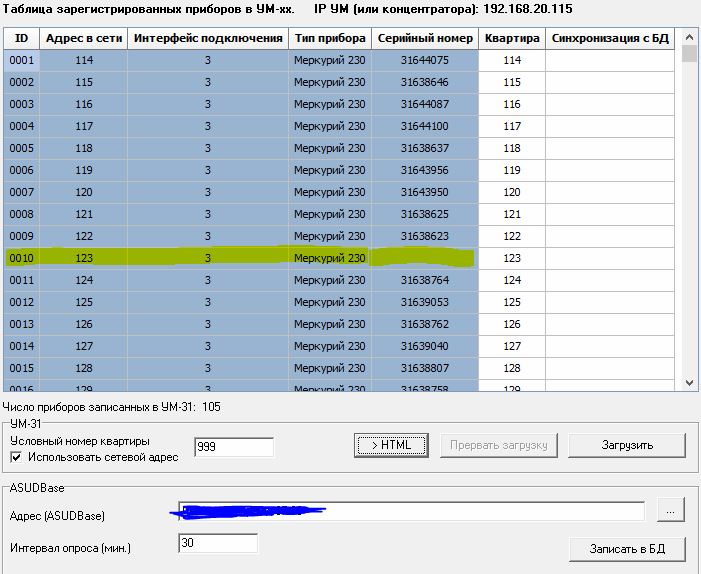701x574 pixels.
Task: Sort by the 'ID' column header
Action: click(x=22, y=38)
